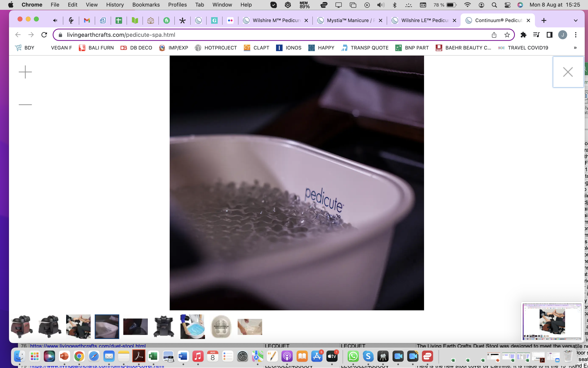This screenshot has width=588, height=368.
Task: Open the Wi-Fi status menu
Action: point(467,5)
